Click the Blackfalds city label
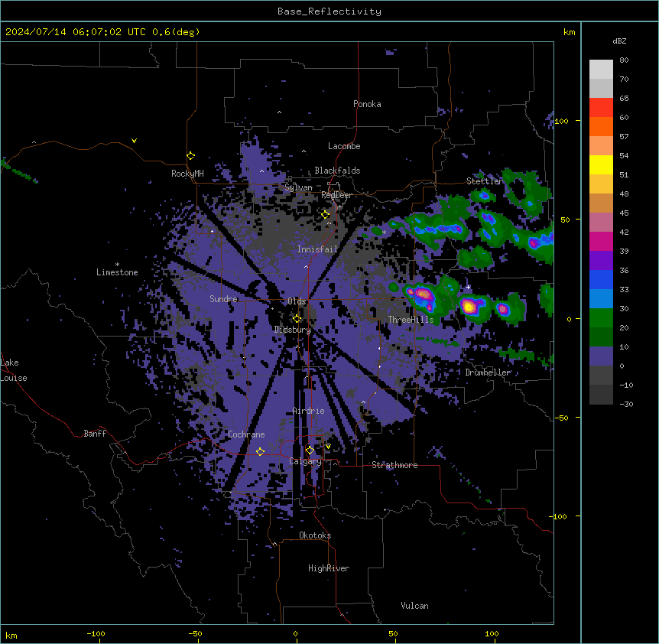 tap(337, 171)
